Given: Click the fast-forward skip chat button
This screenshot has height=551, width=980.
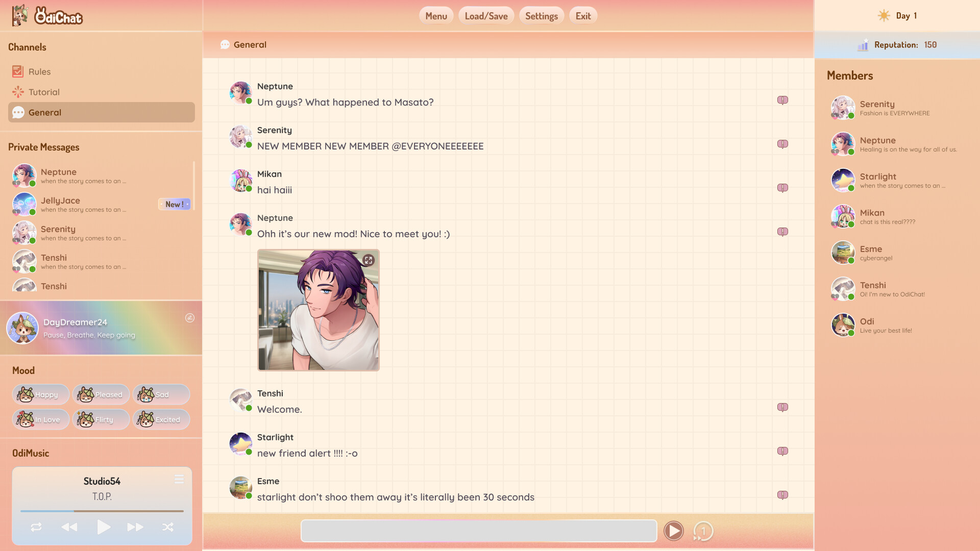Looking at the screenshot, I should (703, 531).
